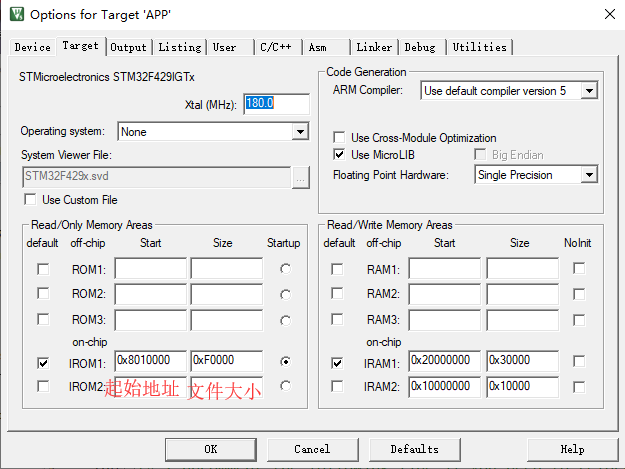The height and width of the screenshot is (469, 625).
Task: Switch to the Asm tab
Action: [x=326, y=47]
